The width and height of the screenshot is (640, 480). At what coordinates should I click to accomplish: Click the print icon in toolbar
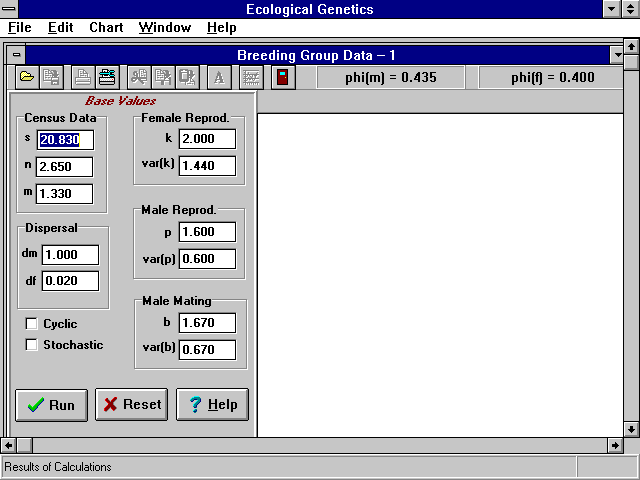83,77
